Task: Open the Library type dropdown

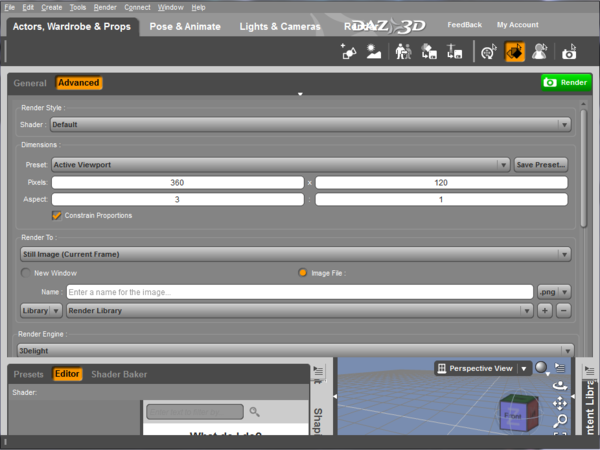Action: point(41,311)
